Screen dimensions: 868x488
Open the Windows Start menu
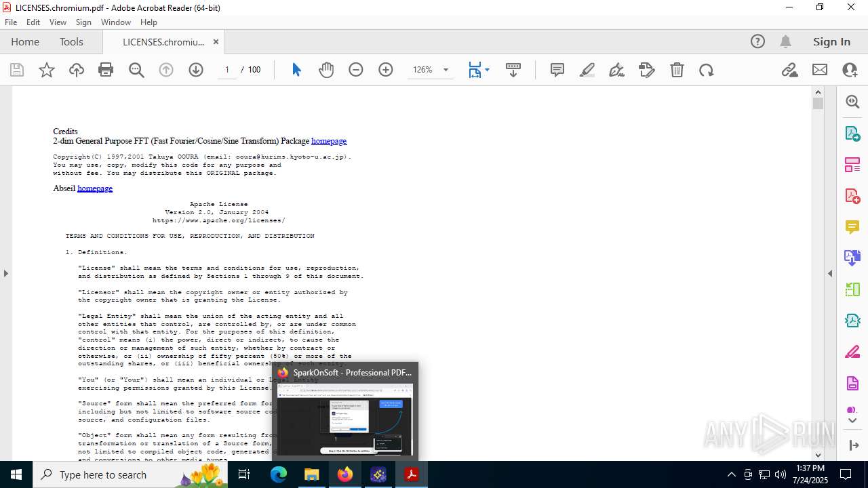16,474
